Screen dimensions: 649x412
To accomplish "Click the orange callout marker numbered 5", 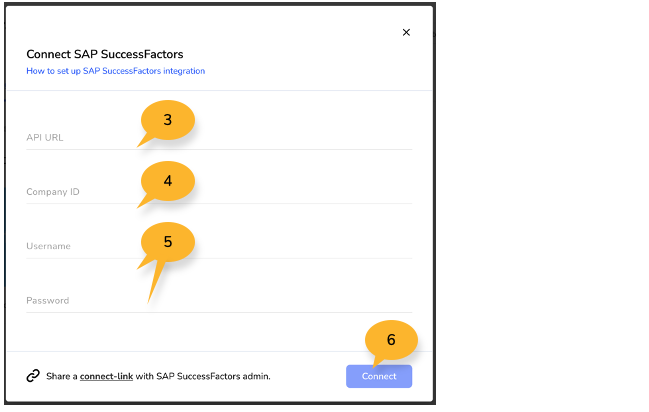I will pos(167,241).
